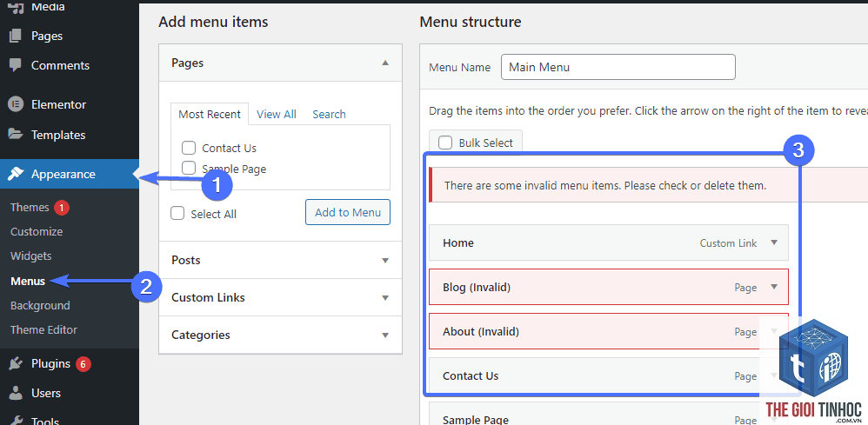Click the Themes update badge
Image resolution: width=868 pixels, height=425 pixels.
pyautogui.click(x=62, y=208)
